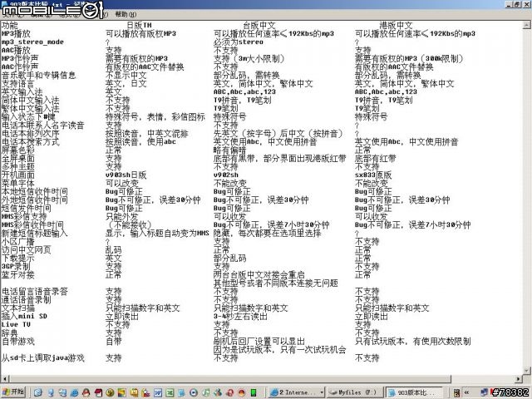Click the 港版中文 column header text
The image size is (532, 399).
tap(396, 26)
